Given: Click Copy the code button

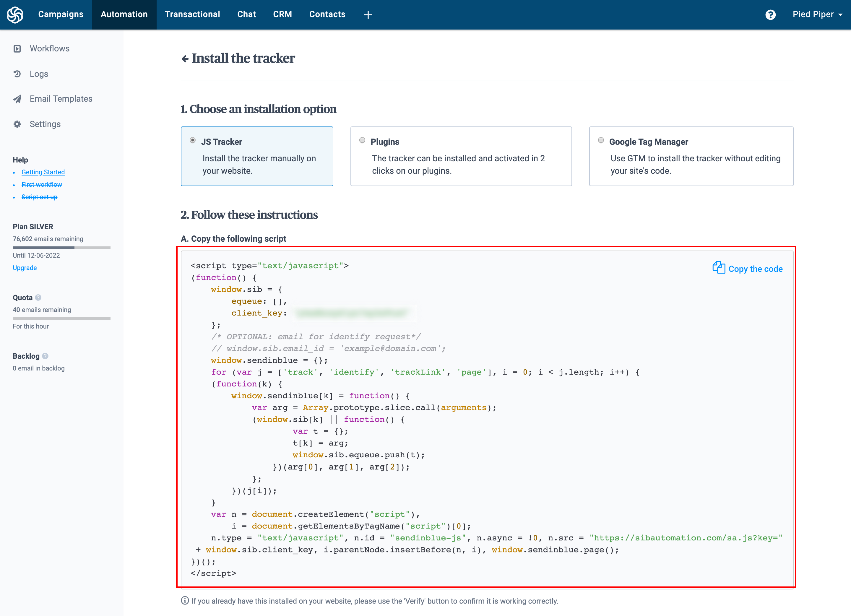Looking at the screenshot, I should [x=748, y=269].
